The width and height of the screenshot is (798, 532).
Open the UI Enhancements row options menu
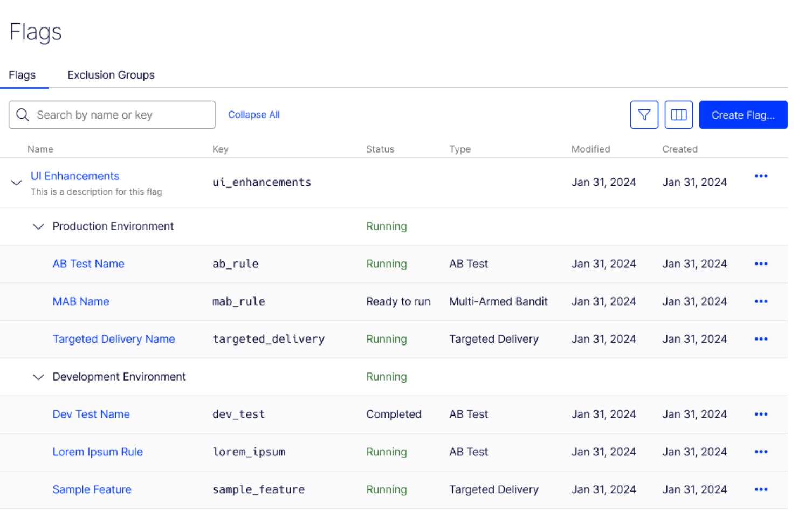761,176
